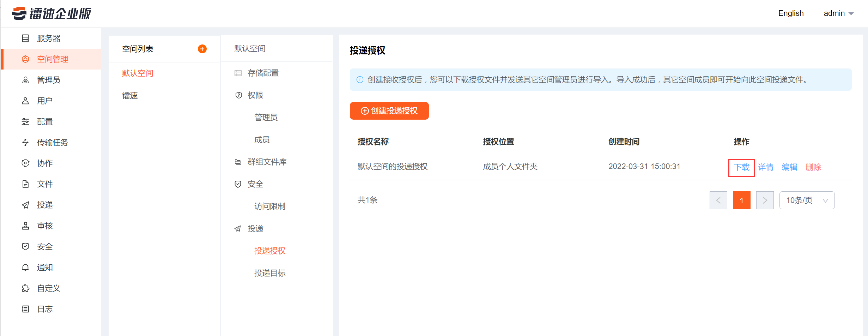This screenshot has width=868, height=336.
Task: Delete the 默认空间的投递授权 entry
Action: click(813, 167)
